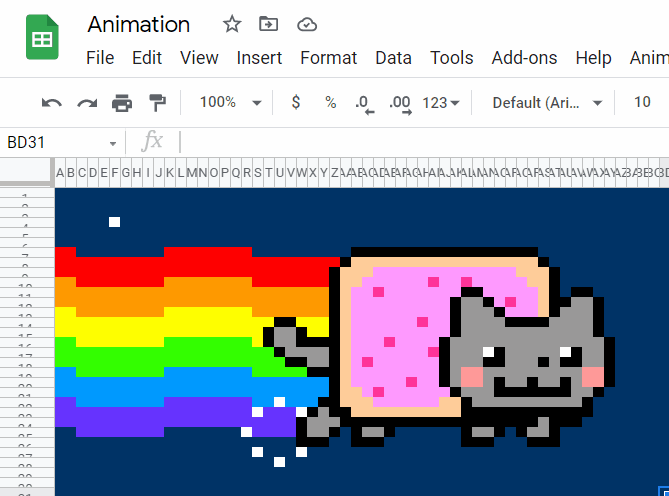The image size is (669, 496).
Task: Click the white star cell near top left
Action: [114, 222]
